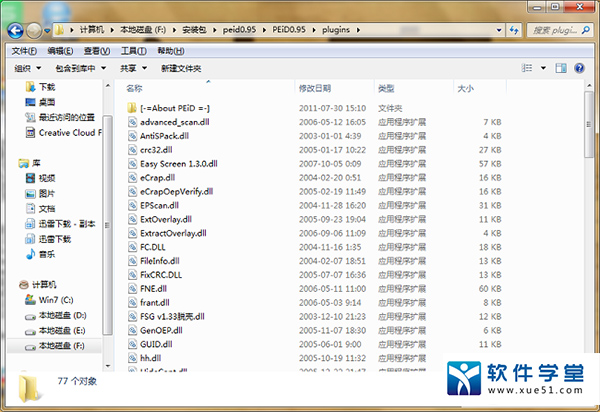Click the GenOEP.dll file name
Screen dimensions: 600x412
click(x=161, y=330)
